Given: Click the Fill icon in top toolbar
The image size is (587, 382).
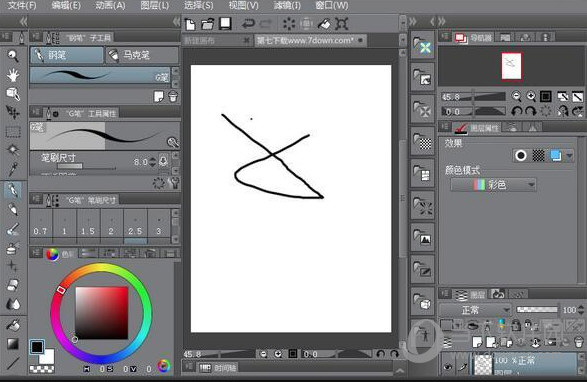Looking at the screenshot, I should point(324,24).
